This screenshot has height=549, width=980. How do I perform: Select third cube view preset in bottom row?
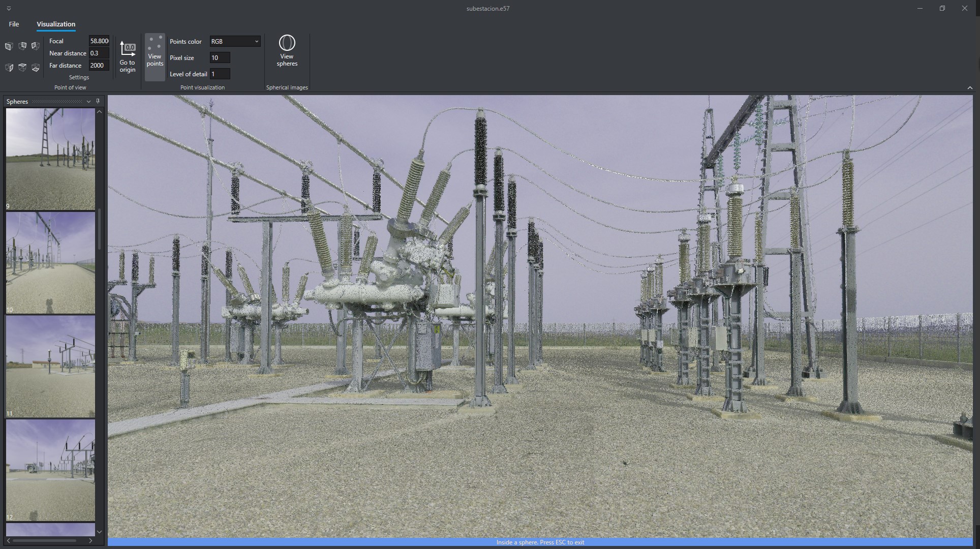36,68
